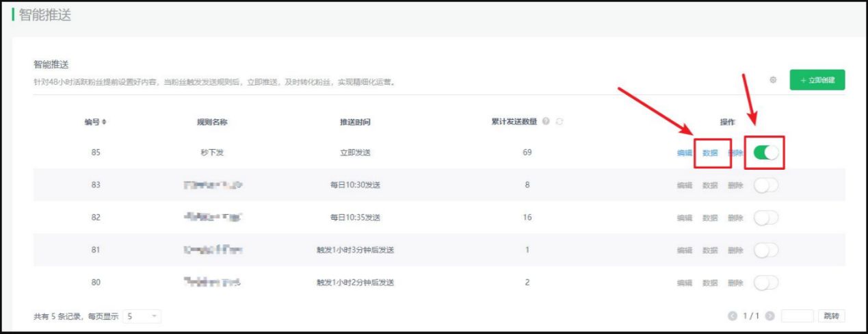Image resolution: width=868 pixels, height=334 pixels.
Task: Open 数据 for rule 83
Action: [710, 185]
